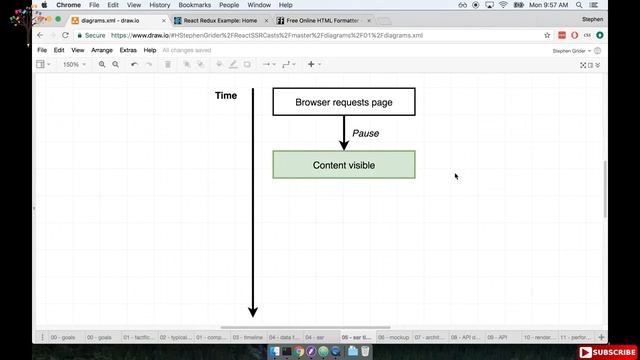Select the green Content visible box
640x360 pixels.
(344, 164)
